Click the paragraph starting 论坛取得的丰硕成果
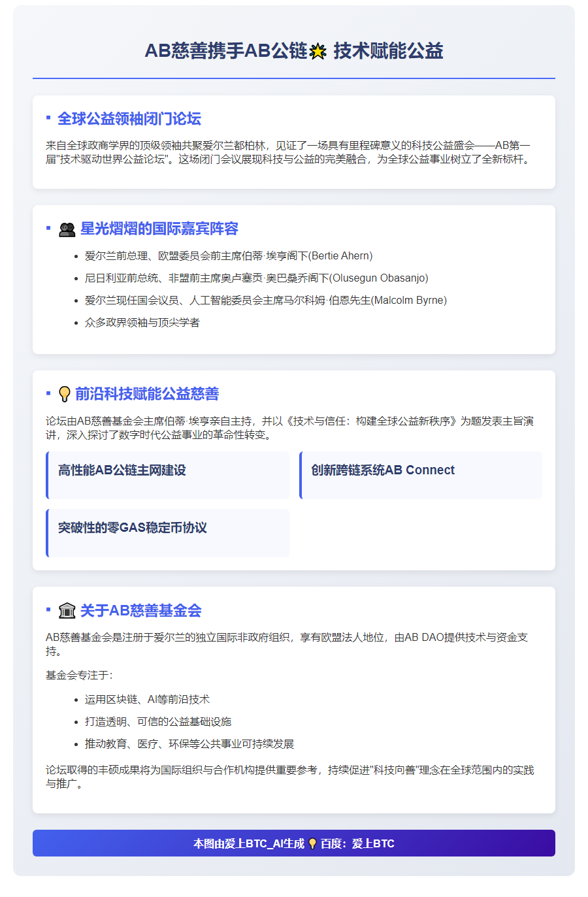Viewport: 588px width, 897px height. [x=290, y=777]
